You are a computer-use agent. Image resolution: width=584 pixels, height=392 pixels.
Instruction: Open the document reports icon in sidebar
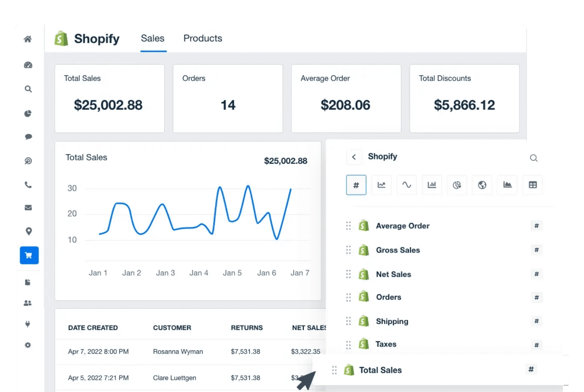[x=27, y=282]
